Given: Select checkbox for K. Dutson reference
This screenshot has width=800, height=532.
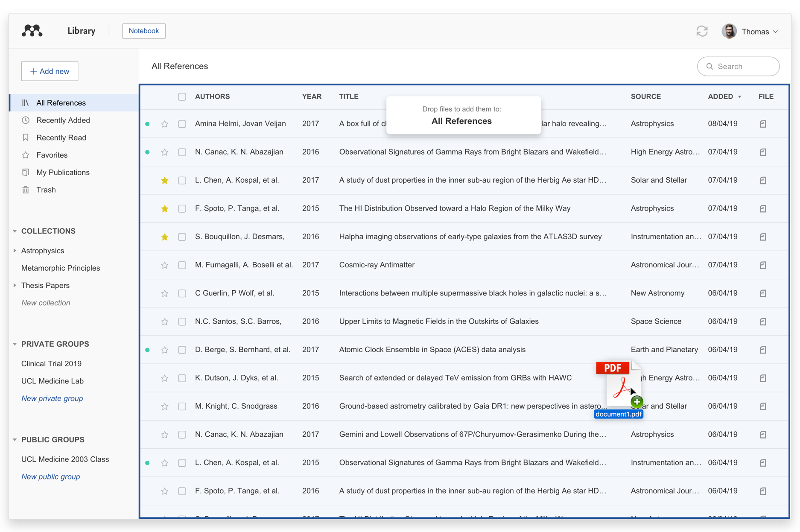Looking at the screenshot, I should click(182, 378).
